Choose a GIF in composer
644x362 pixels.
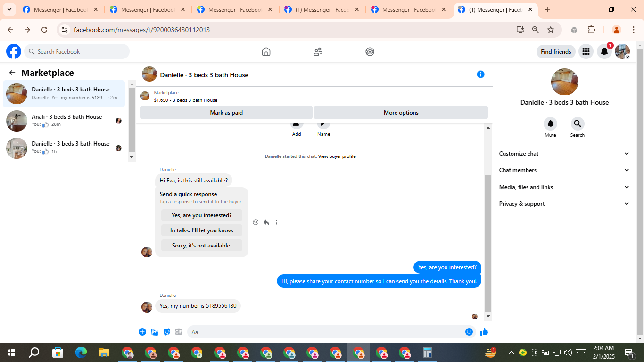click(179, 332)
